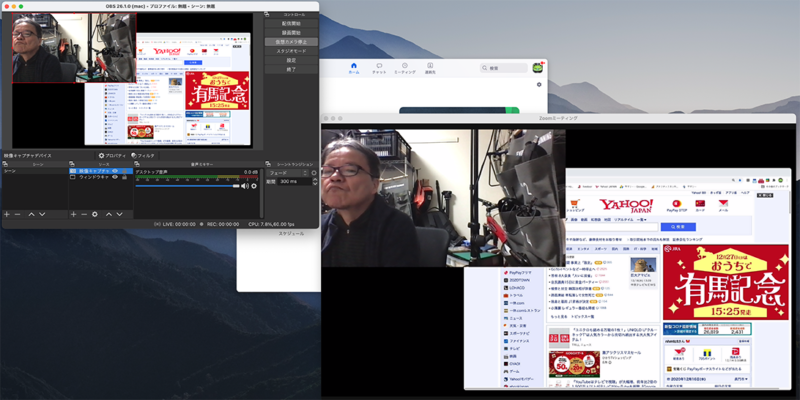Open the Zoom profile avatar
The height and width of the screenshot is (400, 800).
pyautogui.click(x=537, y=67)
